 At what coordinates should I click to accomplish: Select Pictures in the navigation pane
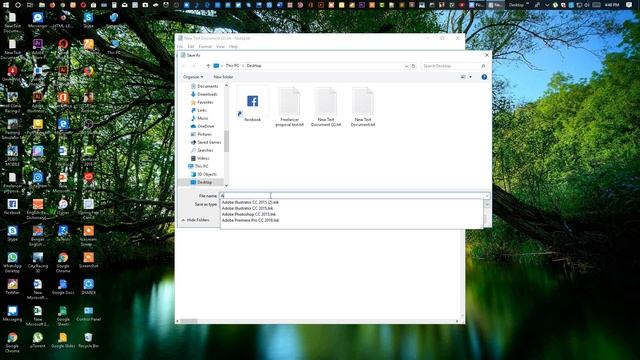[x=201, y=134]
